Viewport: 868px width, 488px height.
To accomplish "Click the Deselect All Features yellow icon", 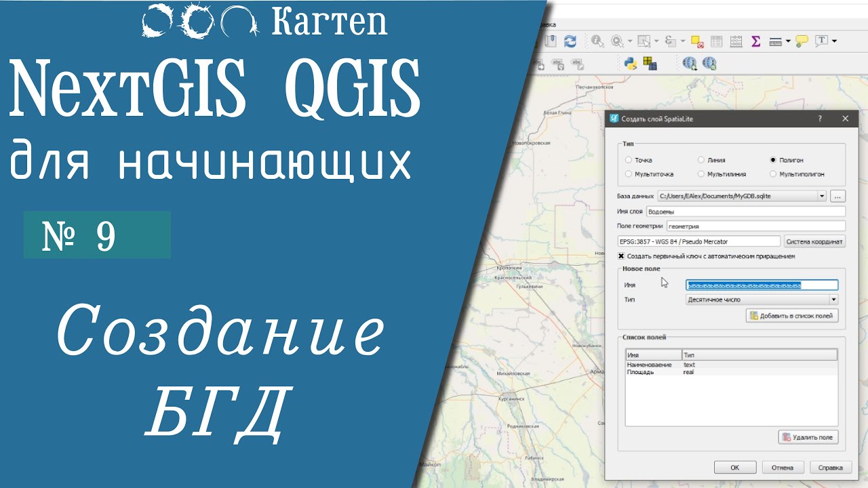I will pyautogui.click(x=696, y=41).
